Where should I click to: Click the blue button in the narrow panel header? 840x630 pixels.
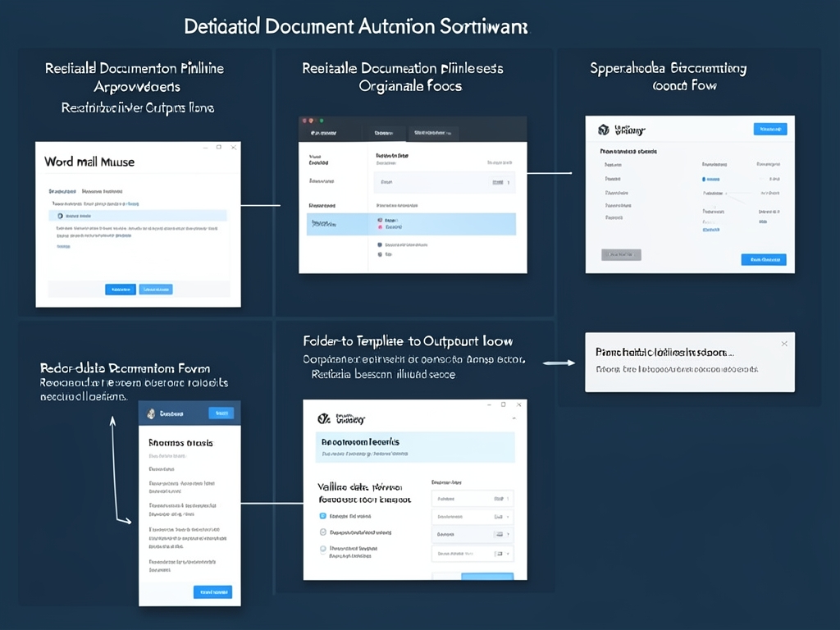click(x=221, y=413)
